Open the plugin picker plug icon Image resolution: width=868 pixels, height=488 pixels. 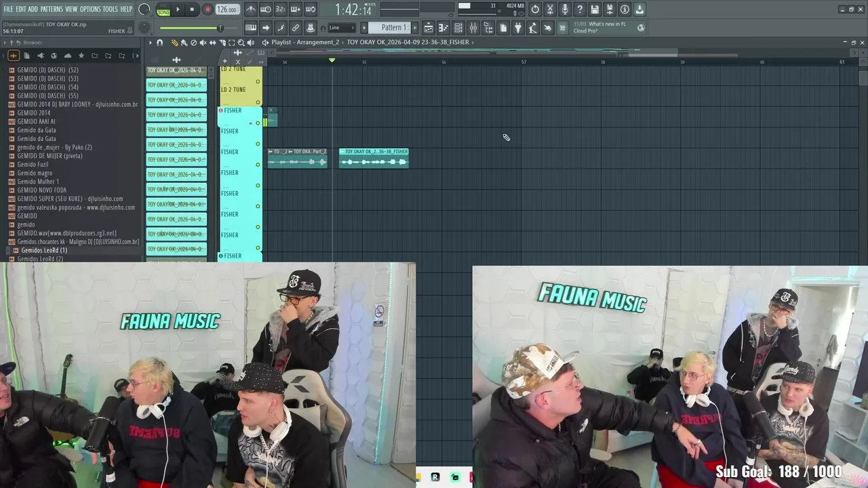coord(518,28)
